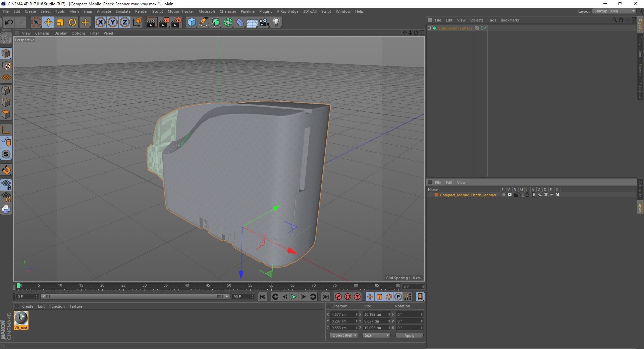644x349 pixels.
Task: Select the Live Selection tool
Action: tap(36, 22)
